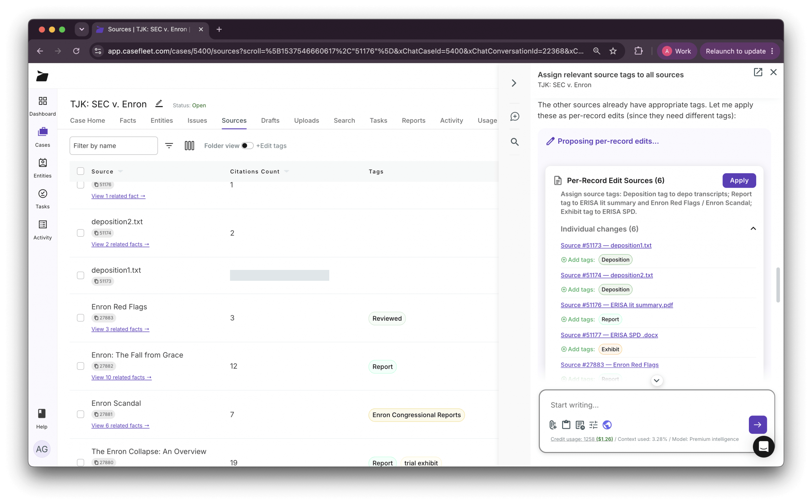Click the AG user avatar
The image size is (812, 504).
point(42,449)
